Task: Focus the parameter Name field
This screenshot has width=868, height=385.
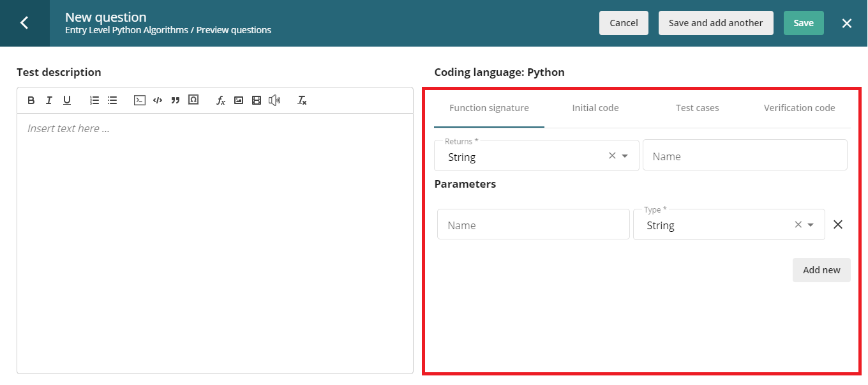Action: (x=534, y=224)
